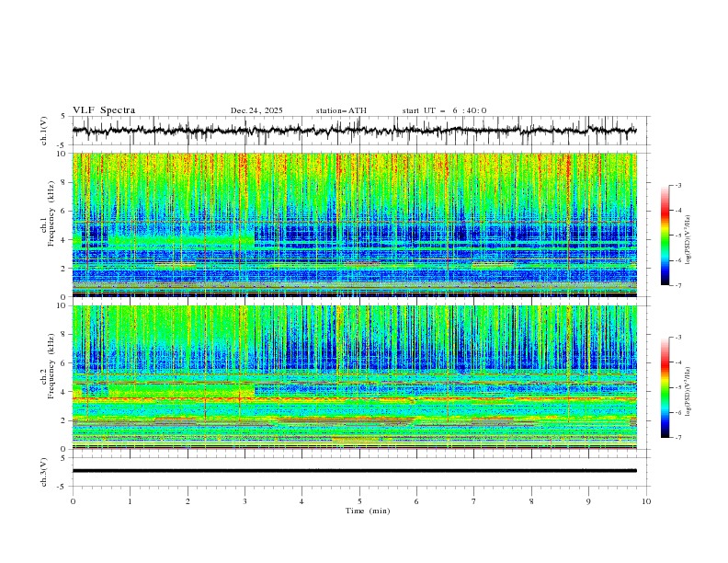Image resolution: width=728 pixels, height=563 pixels.
Task: Click the "-7" tick on the lower color bar
Action: (x=678, y=438)
